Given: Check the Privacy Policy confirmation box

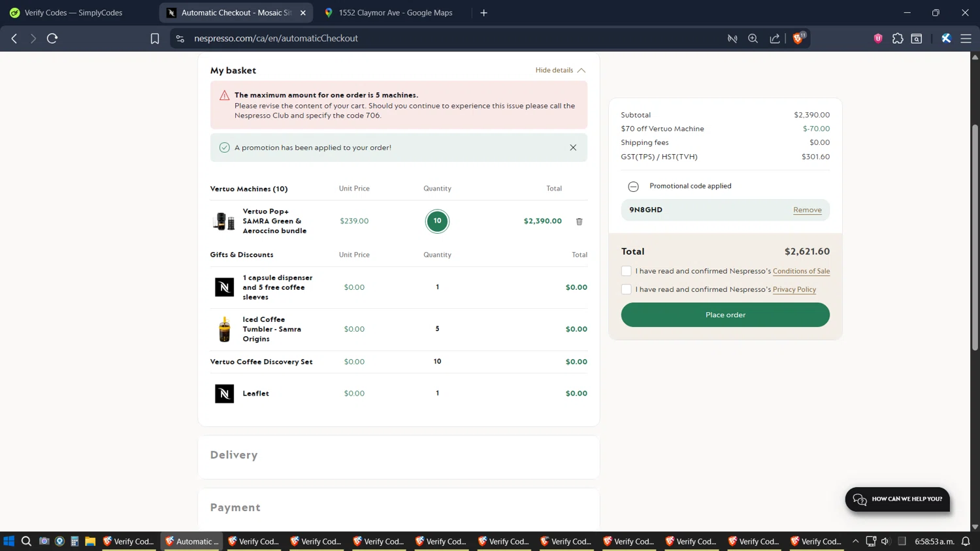Looking at the screenshot, I should click(x=626, y=289).
